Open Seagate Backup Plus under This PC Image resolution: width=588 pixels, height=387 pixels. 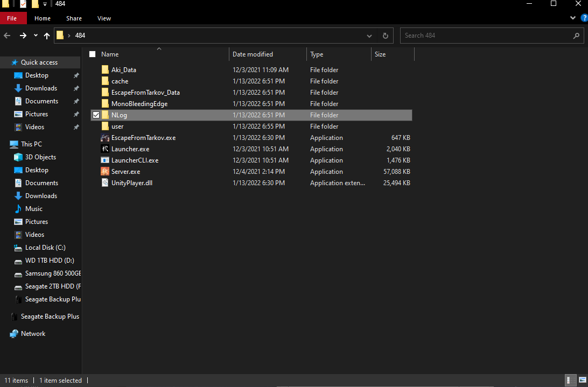click(x=53, y=299)
